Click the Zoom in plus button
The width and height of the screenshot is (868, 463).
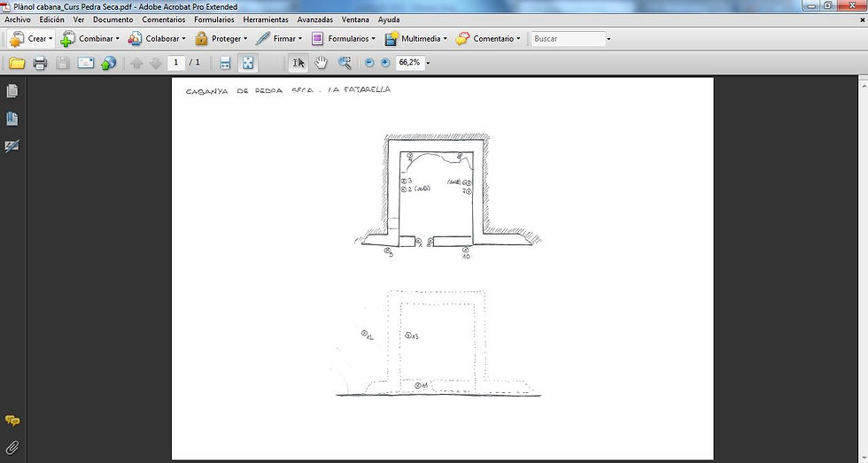(x=386, y=63)
